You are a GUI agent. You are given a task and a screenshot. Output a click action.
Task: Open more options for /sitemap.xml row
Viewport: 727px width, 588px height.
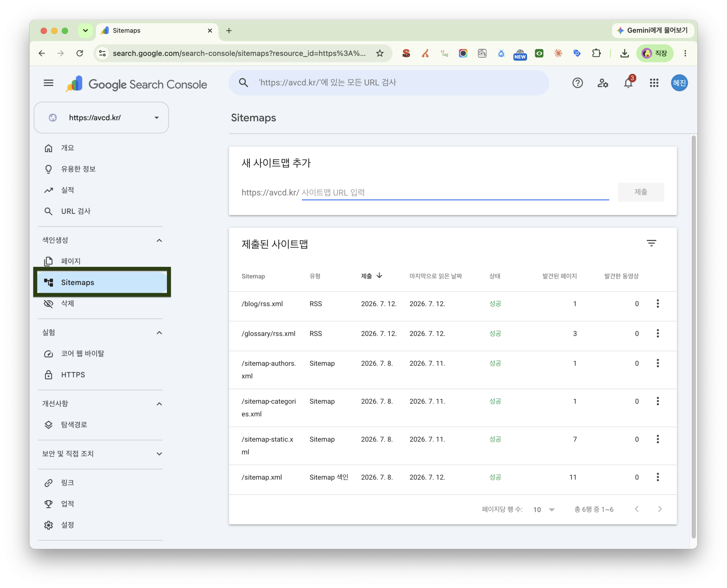657,477
